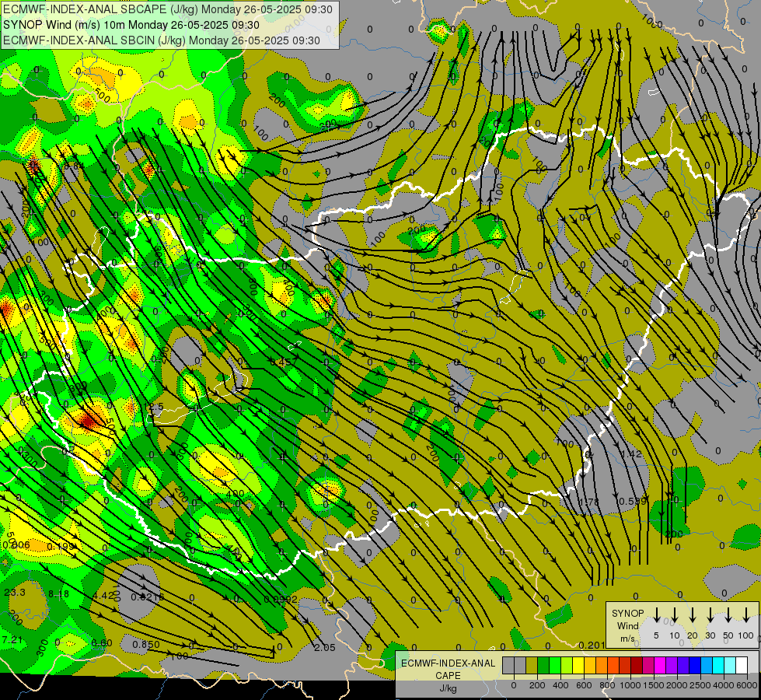Click the 6.60 value on the map
The height and width of the screenshot is (700, 761).
pyautogui.click(x=102, y=643)
